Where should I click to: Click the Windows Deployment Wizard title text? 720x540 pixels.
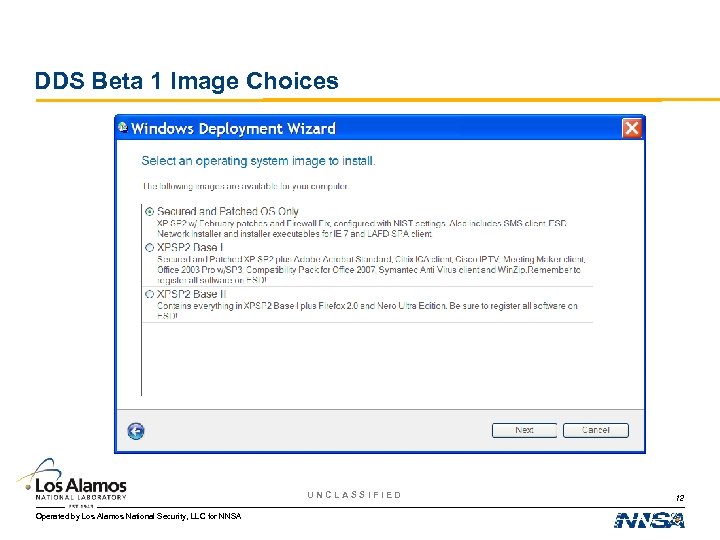pos(233,129)
